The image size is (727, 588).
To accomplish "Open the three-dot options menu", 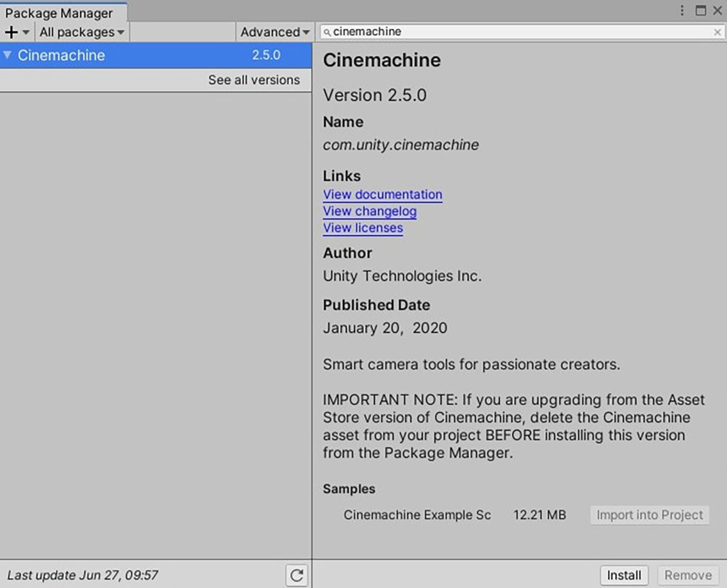I will [683, 10].
